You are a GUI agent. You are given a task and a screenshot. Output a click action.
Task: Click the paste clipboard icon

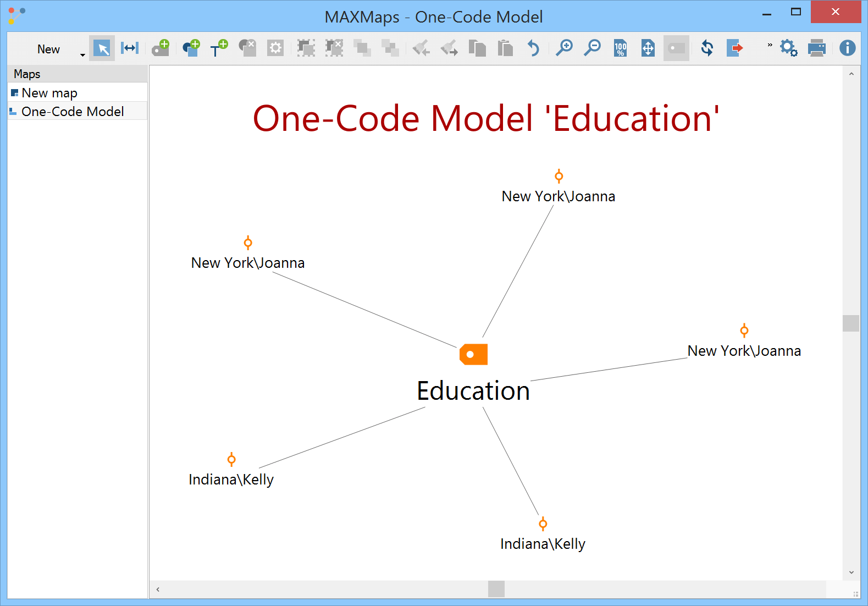505,48
